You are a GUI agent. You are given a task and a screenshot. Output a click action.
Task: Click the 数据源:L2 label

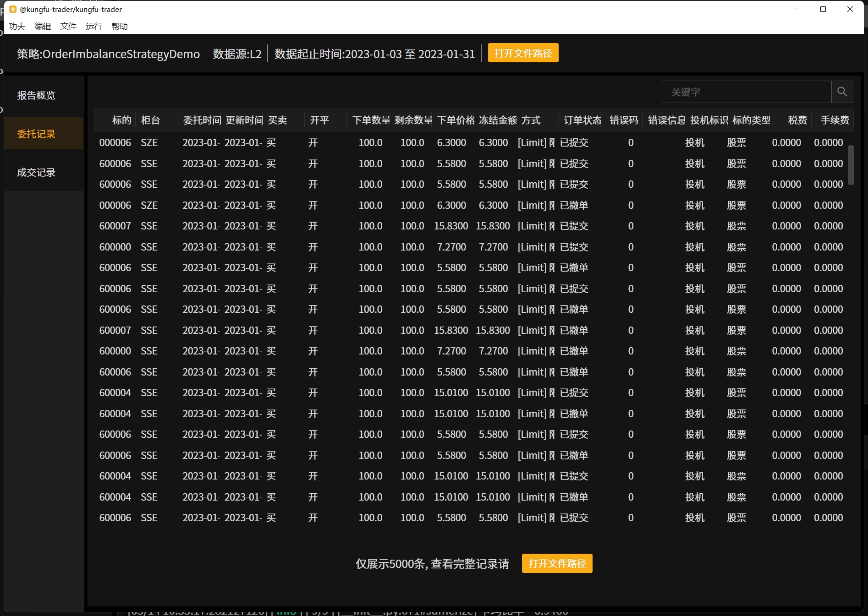click(237, 54)
